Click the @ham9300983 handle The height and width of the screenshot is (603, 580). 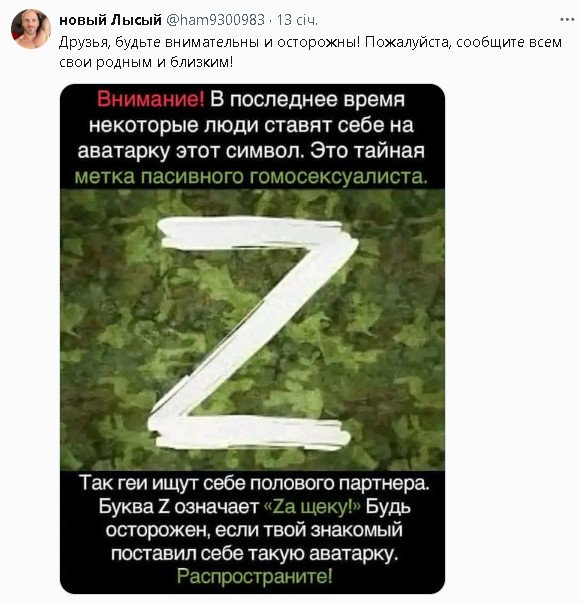point(215,20)
